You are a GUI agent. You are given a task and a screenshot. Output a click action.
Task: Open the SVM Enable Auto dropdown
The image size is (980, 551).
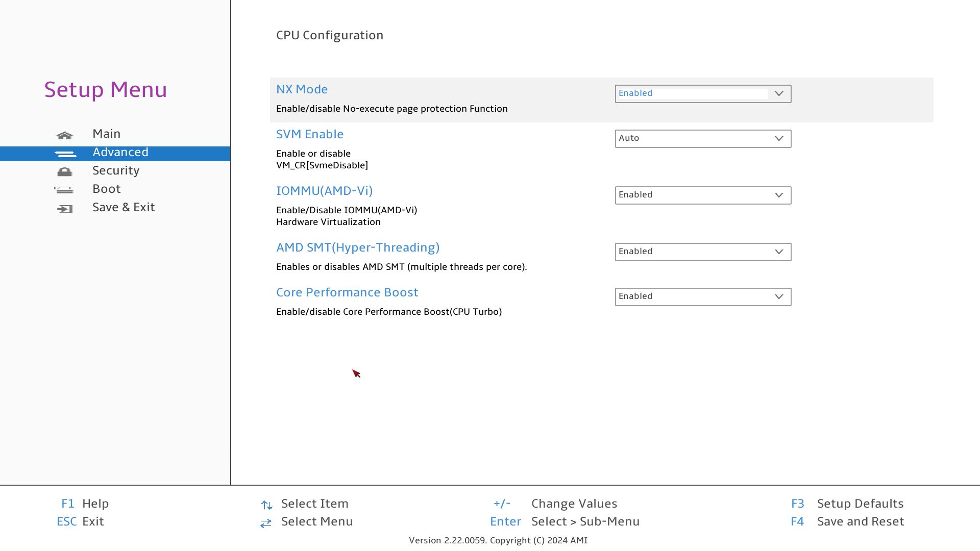pyautogui.click(x=702, y=139)
